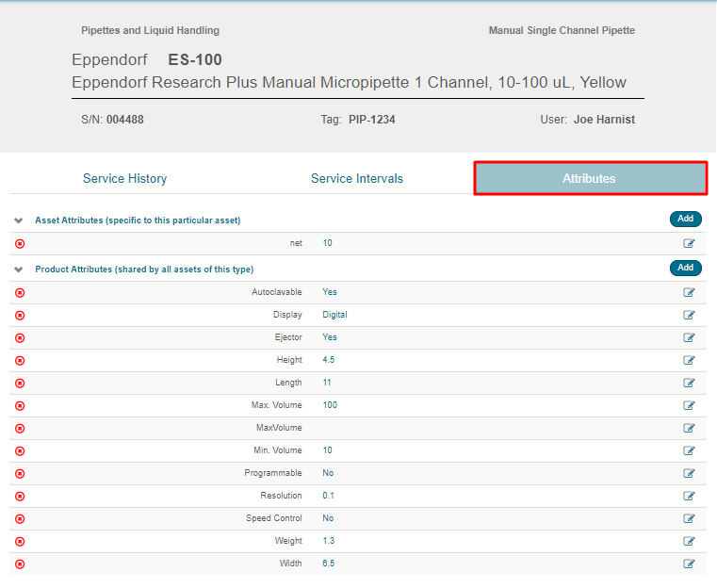Image resolution: width=717 pixels, height=588 pixels.
Task: Click the user name Joe Harnist
Action: tap(604, 120)
